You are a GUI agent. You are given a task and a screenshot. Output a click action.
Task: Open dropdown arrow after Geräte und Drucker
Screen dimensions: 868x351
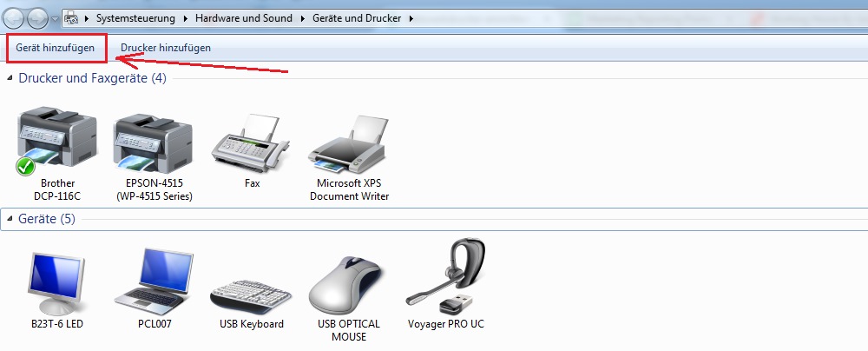[411, 17]
